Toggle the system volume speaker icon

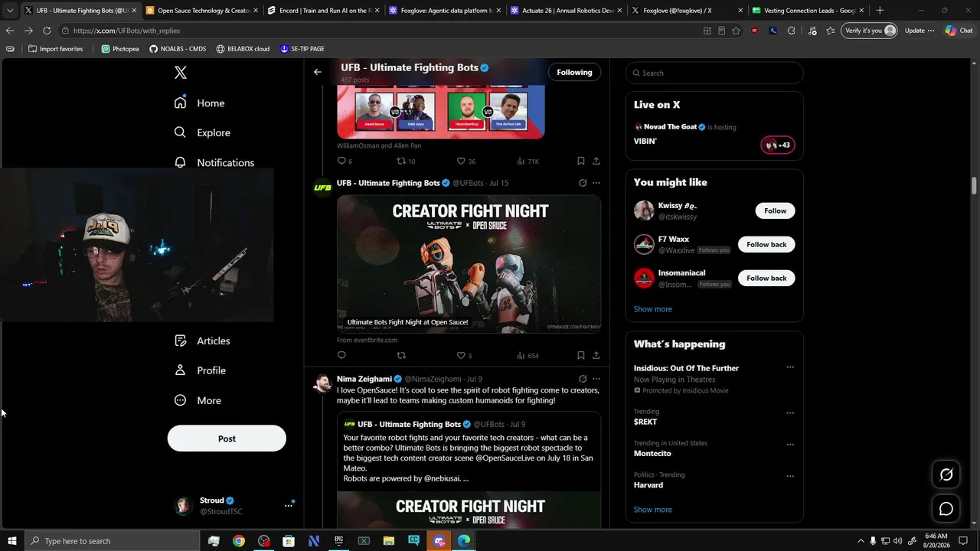pos(898,541)
